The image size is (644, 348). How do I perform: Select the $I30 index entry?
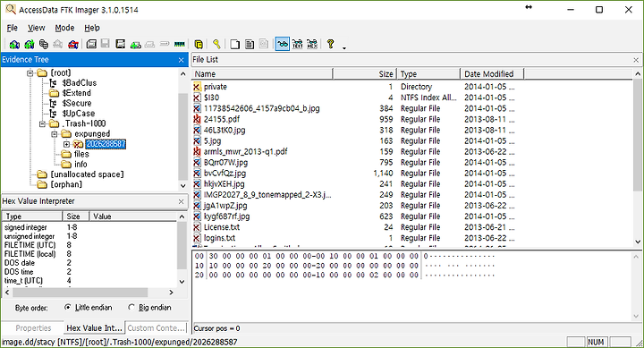click(x=211, y=98)
